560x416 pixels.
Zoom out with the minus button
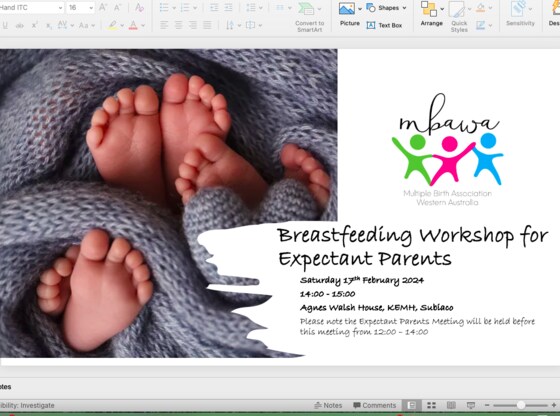(x=487, y=405)
